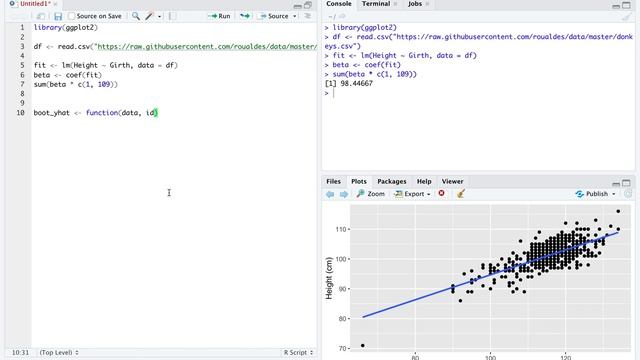This screenshot has height=360, width=640.
Task: Click the read.csv URL line in editor
Action: click(x=175, y=47)
